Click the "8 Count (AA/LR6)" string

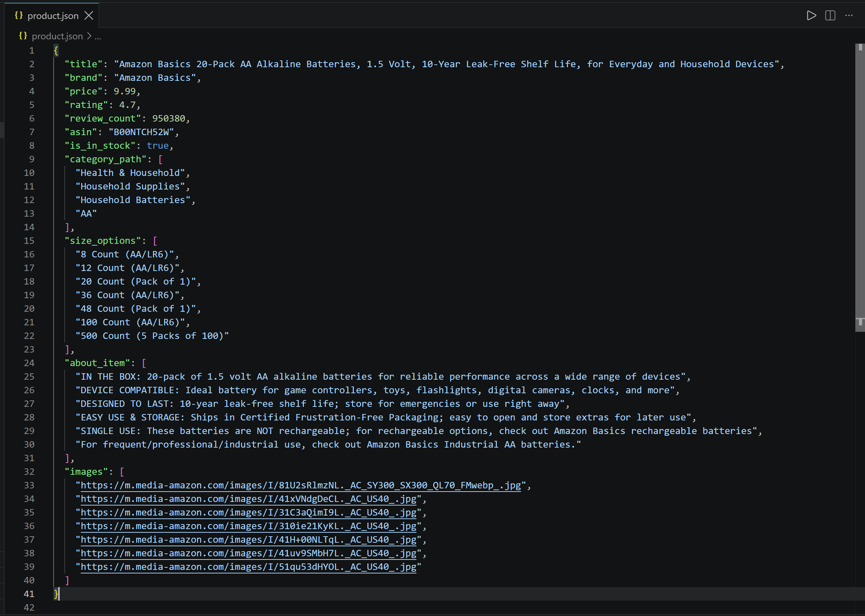pos(125,255)
